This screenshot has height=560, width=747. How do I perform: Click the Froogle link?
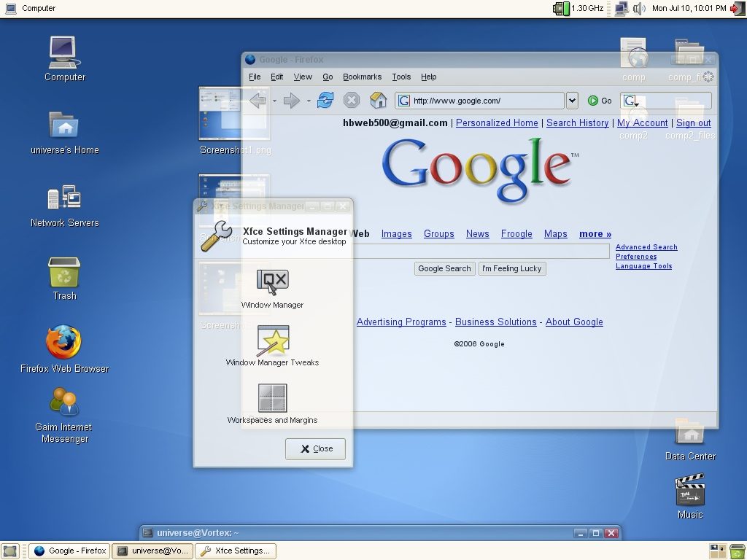point(516,234)
